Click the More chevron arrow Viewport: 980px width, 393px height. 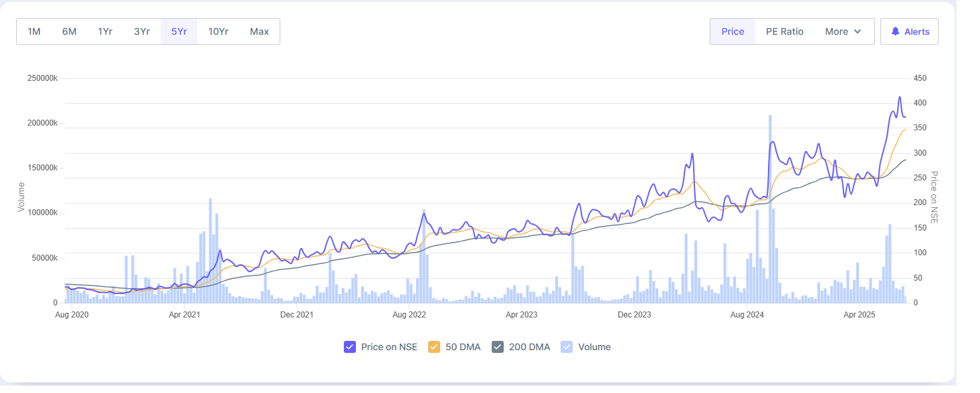(x=858, y=31)
